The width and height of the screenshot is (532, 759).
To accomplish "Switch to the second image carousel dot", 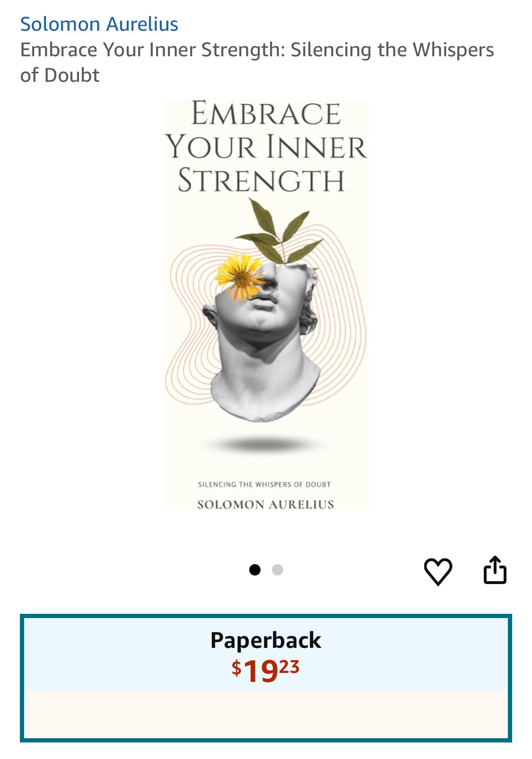I will [x=278, y=570].
